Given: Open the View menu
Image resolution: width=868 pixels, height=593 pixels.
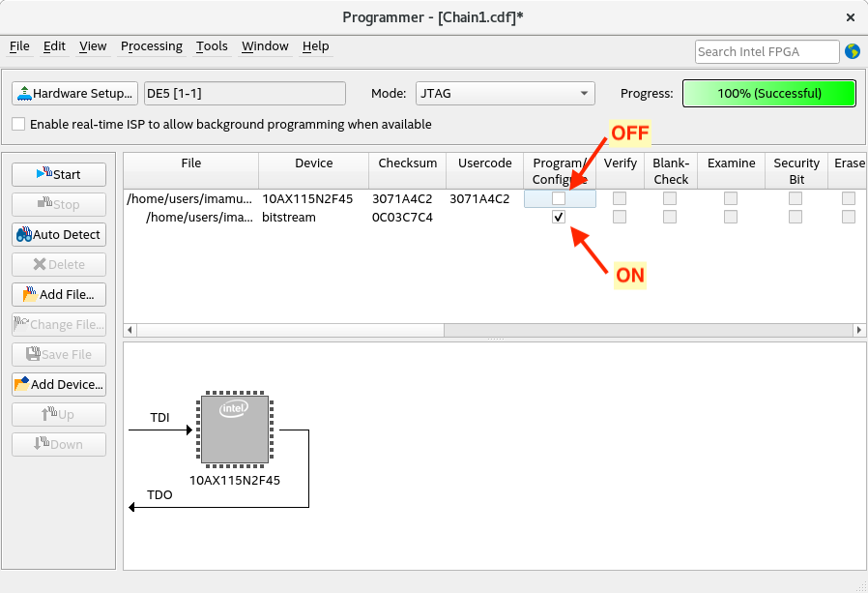Looking at the screenshot, I should pyautogui.click(x=93, y=46).
